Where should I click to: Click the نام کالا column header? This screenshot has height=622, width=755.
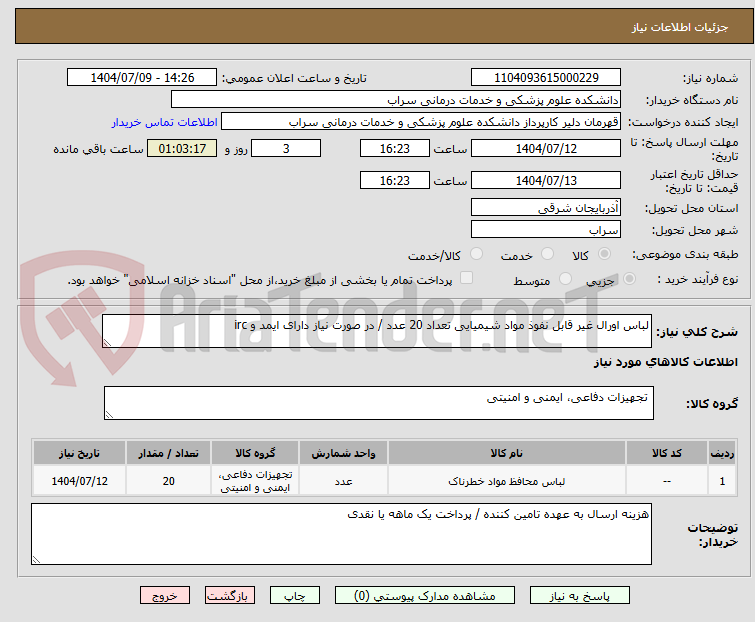coord(507,453)
